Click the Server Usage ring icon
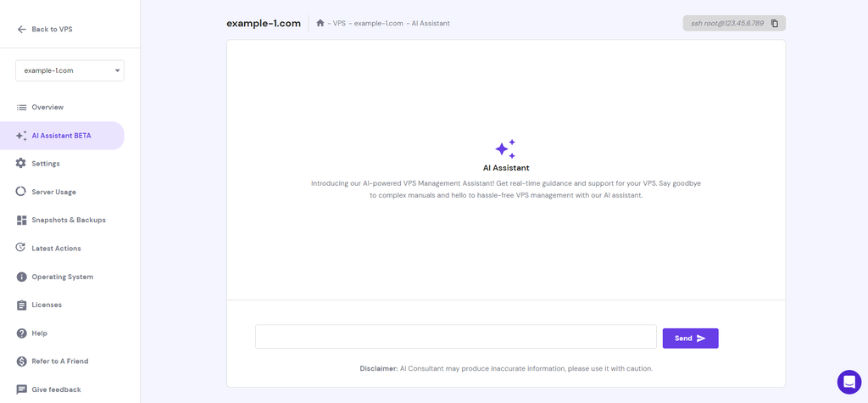868x403 pixels. tap(21, 192)
